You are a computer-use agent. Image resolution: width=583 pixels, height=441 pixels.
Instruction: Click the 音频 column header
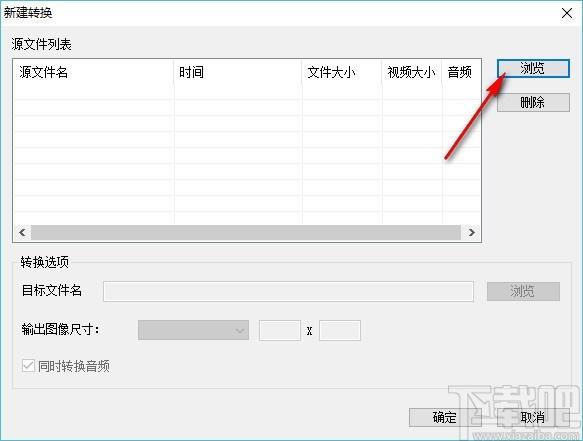[461, 72]
